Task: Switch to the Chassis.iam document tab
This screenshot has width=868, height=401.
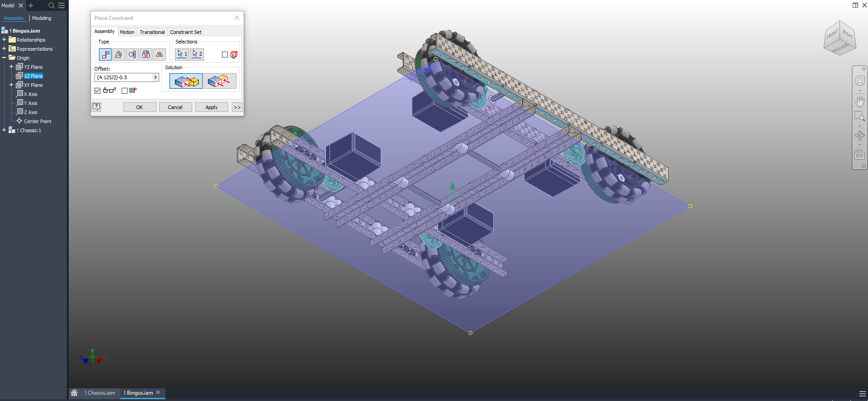Action: (99, 393)
